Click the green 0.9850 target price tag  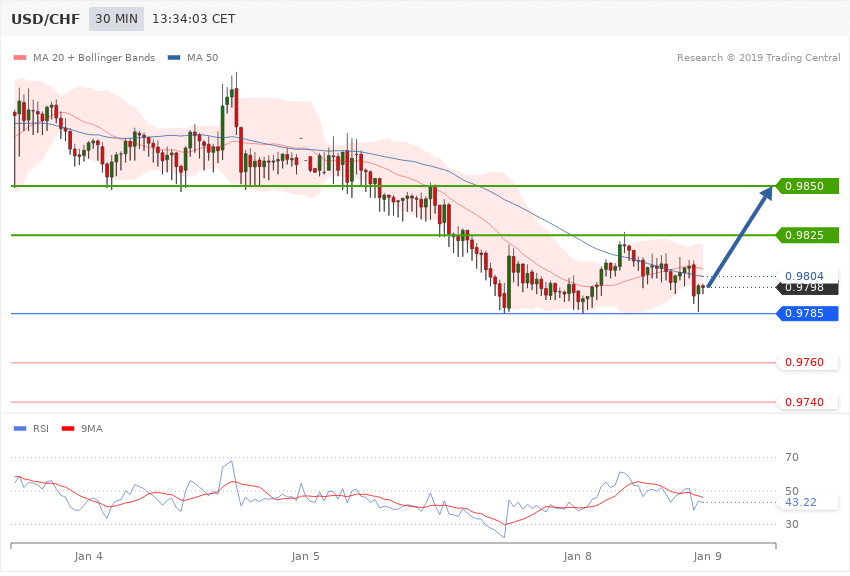[806, 186]
